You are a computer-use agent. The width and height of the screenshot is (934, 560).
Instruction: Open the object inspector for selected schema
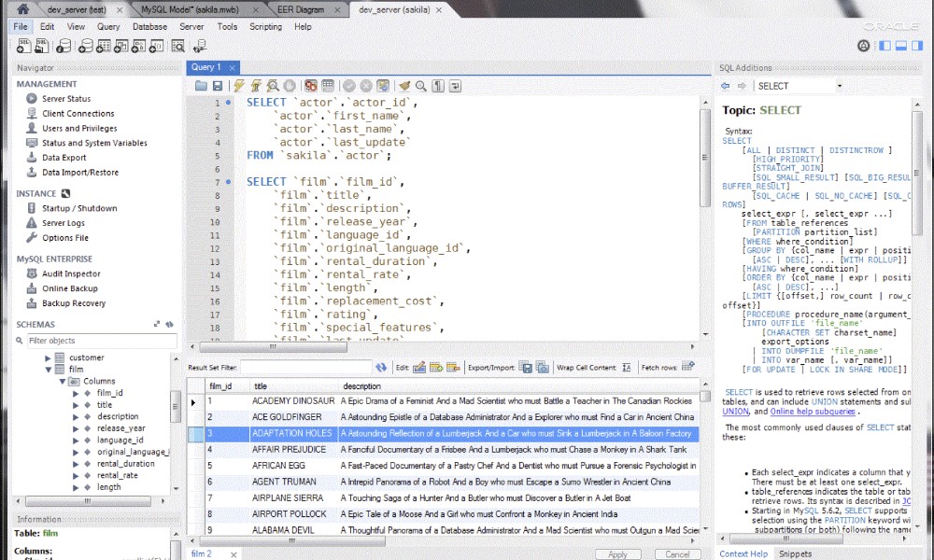click(64, 46)
